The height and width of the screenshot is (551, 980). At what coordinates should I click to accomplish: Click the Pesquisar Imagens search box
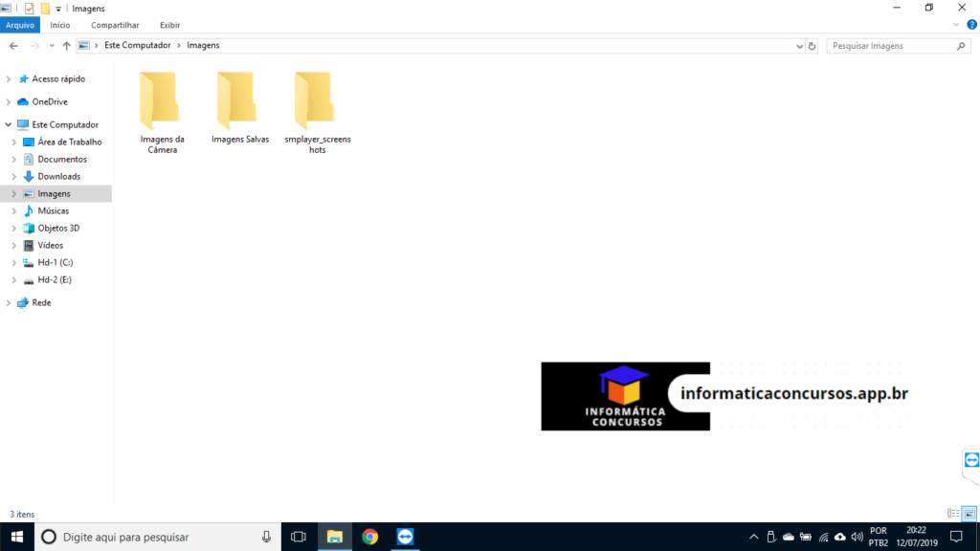pos(890,46)
